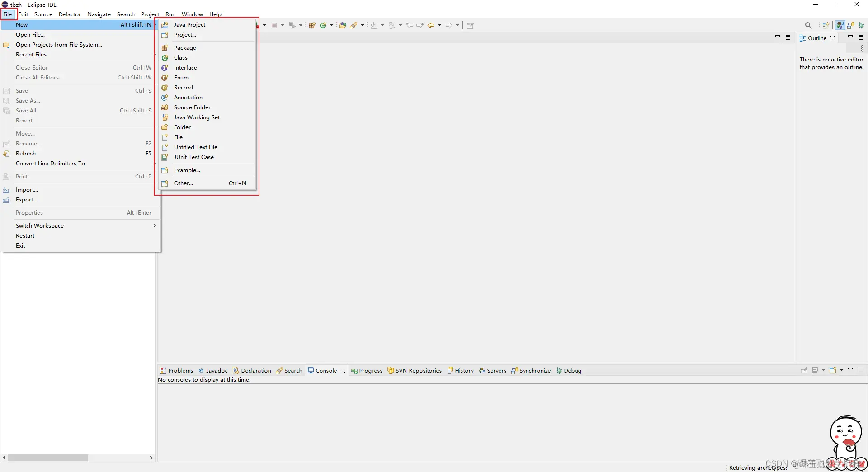Open the Previous Annotation dropdown arrow
868x472 pixels.
(401, 25)
